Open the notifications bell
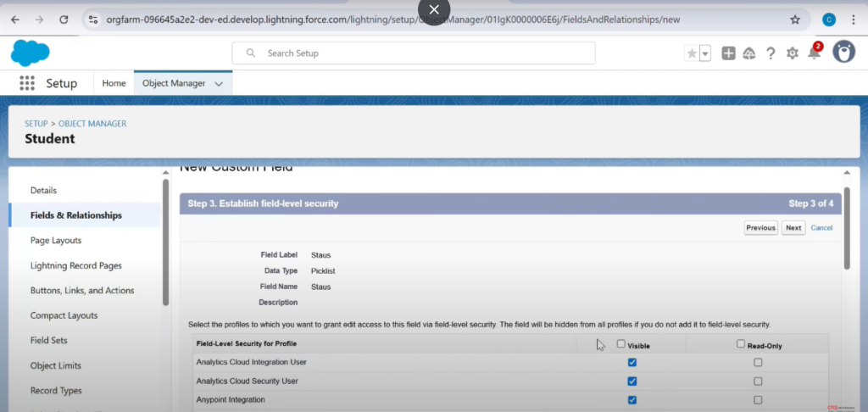Viewport: 868px width, 412px height. (x=814, y=53)
